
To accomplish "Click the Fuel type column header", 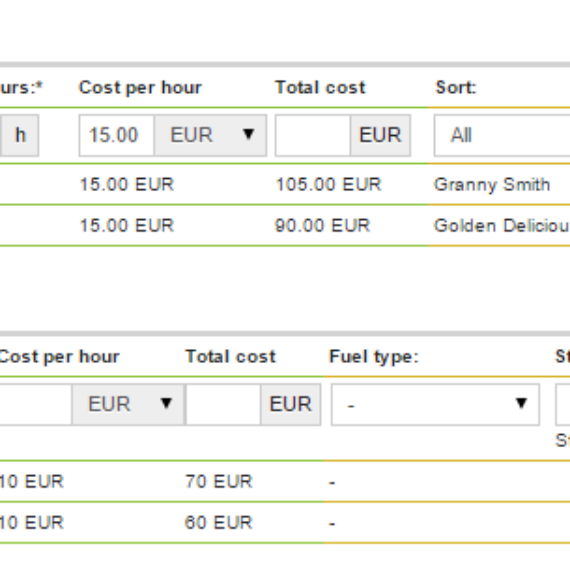I will point(374,357).
